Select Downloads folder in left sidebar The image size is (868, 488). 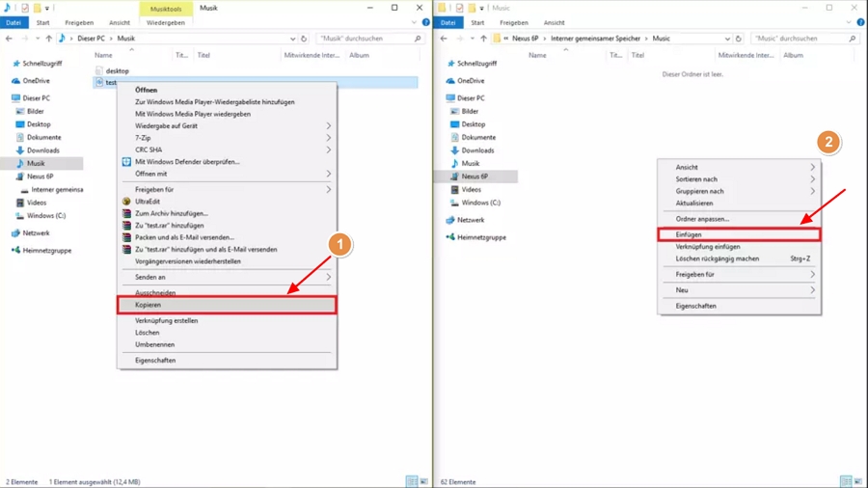tap(42, 150)
